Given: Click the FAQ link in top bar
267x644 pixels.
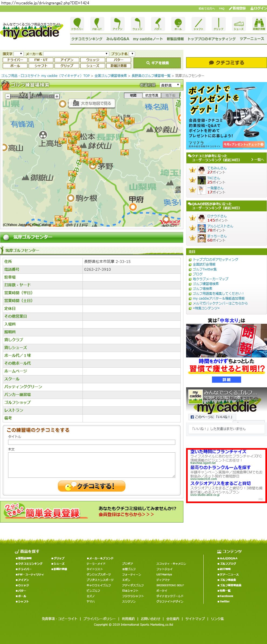Looking at the screenshot, I should (x=222, y=8).
